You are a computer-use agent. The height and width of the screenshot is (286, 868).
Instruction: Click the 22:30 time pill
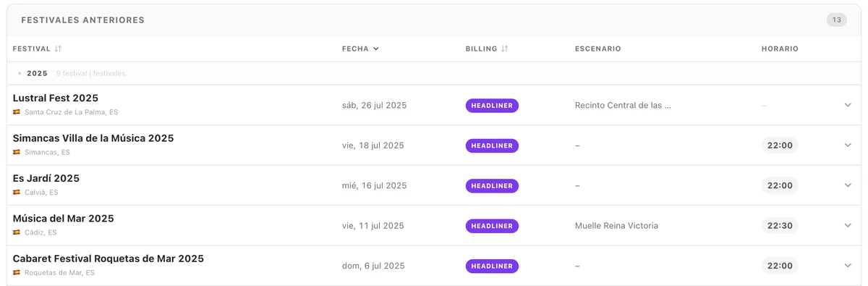click(x=780, y=225)
